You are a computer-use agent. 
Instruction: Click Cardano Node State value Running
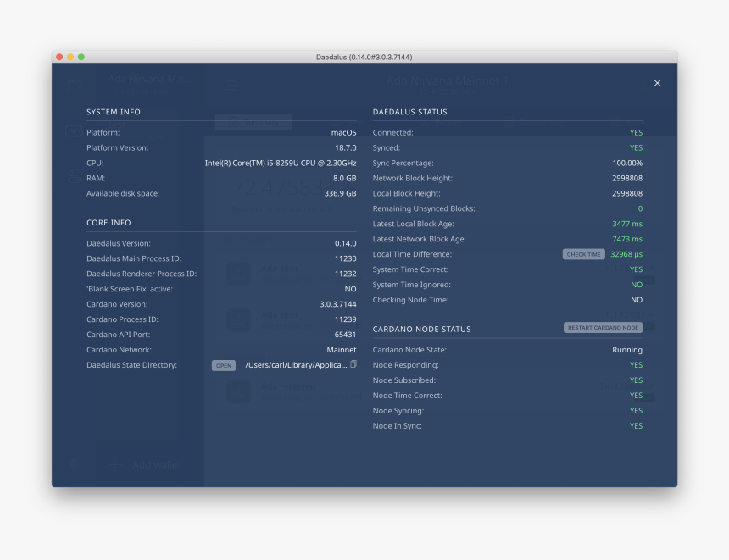coord(627,350)
